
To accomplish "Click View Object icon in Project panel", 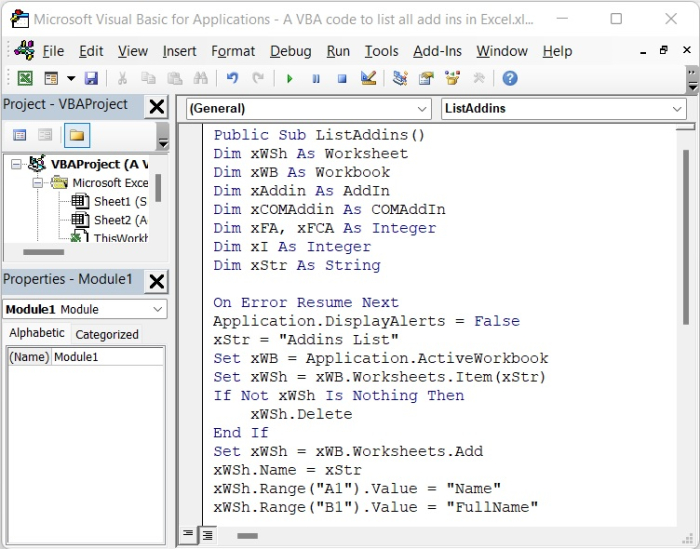I will coord(45,135).
